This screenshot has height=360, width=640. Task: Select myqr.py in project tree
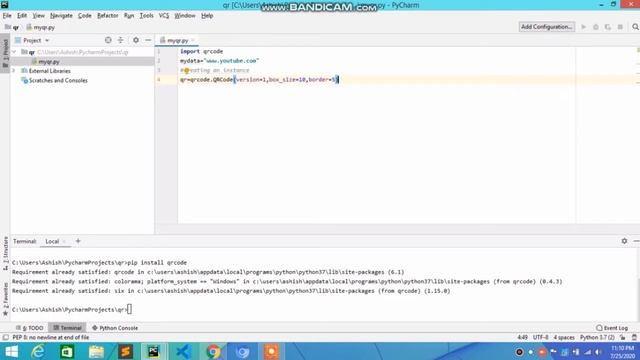click(x=49, y=62)
